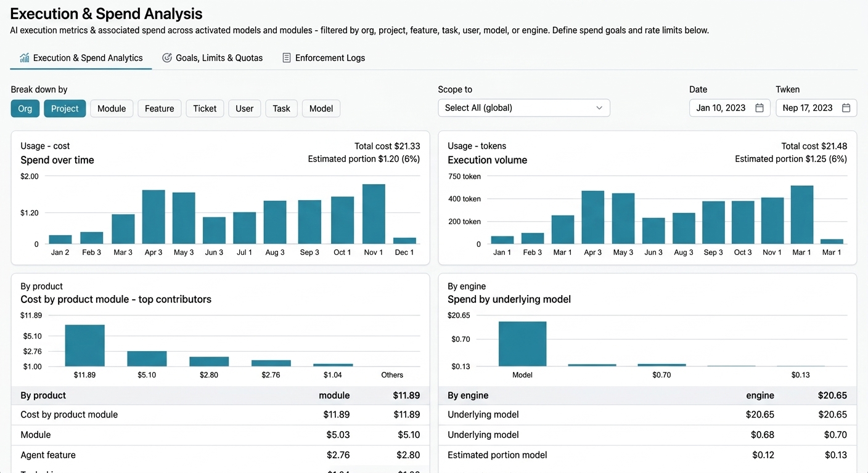Image resolution: width=868 pixels, height=473 pixels.
Task: Enable the Task breakdown chip
Action: tap(282, 108)
